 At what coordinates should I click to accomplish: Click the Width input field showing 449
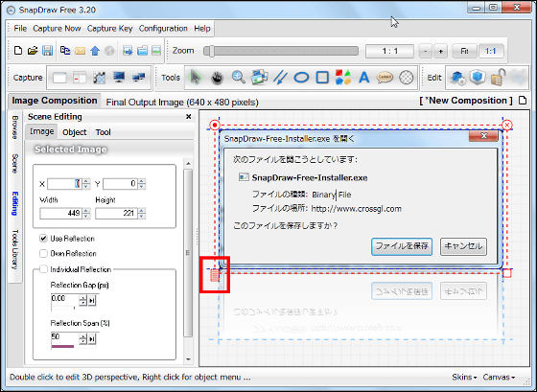(x=61, y=214)
